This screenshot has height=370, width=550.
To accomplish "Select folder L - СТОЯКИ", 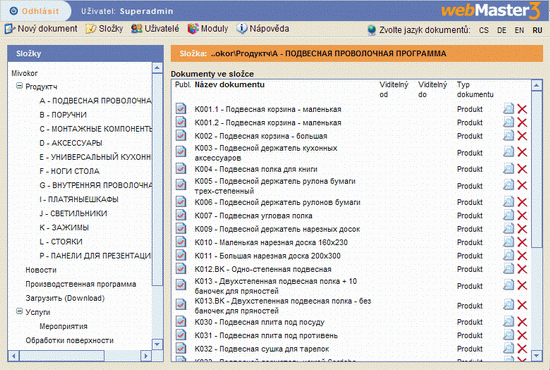I will pyautogui.click(x=61, y=242).
